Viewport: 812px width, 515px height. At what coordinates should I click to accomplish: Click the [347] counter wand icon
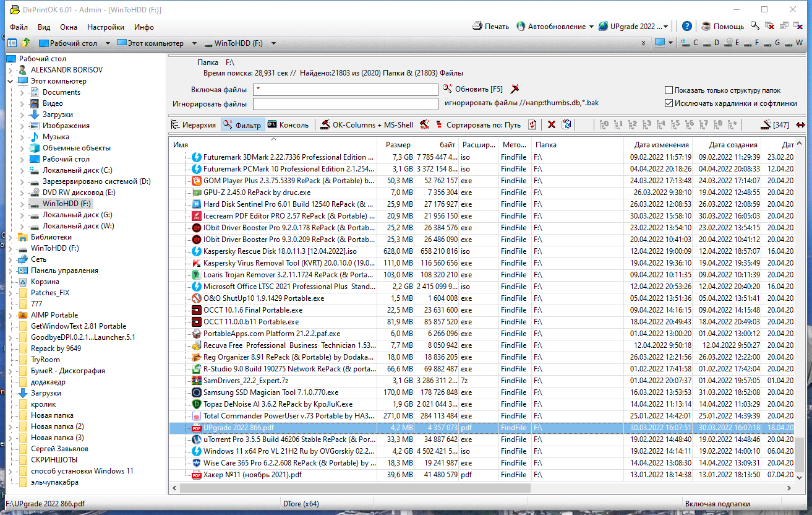767,124
